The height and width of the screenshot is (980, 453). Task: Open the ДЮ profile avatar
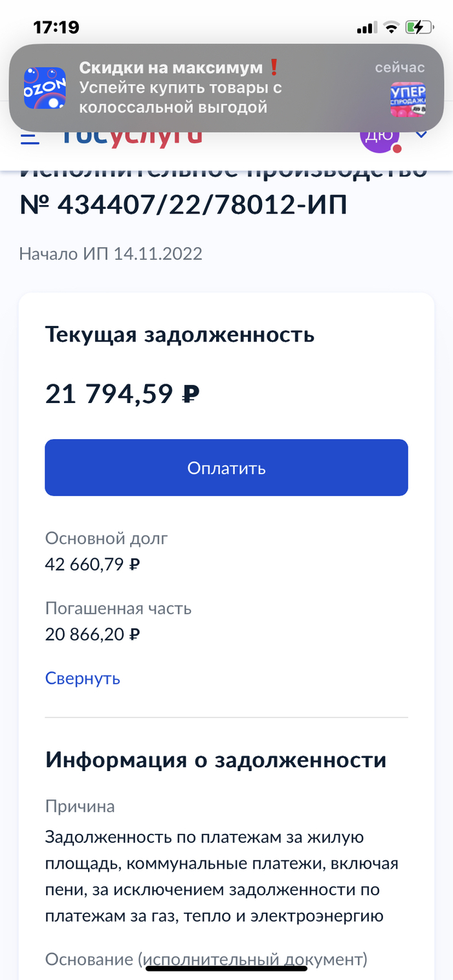(x=380, y=136)
